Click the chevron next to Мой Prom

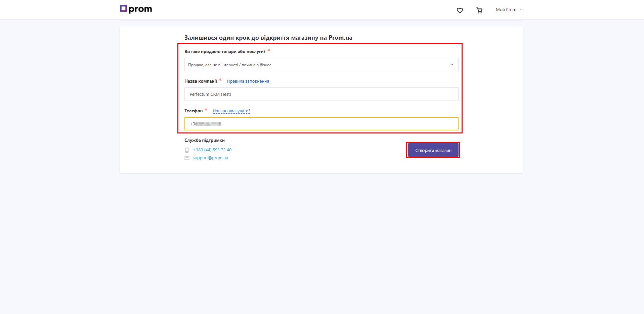coord(521,10)
